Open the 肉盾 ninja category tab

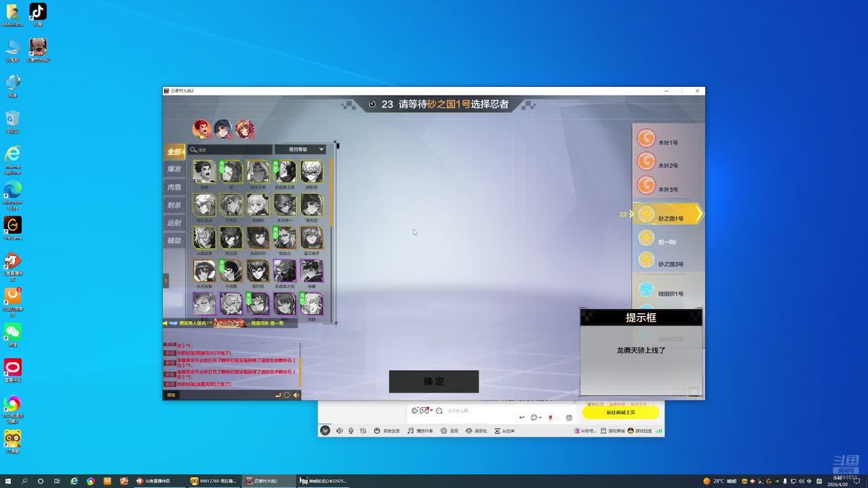pos(174,188)
